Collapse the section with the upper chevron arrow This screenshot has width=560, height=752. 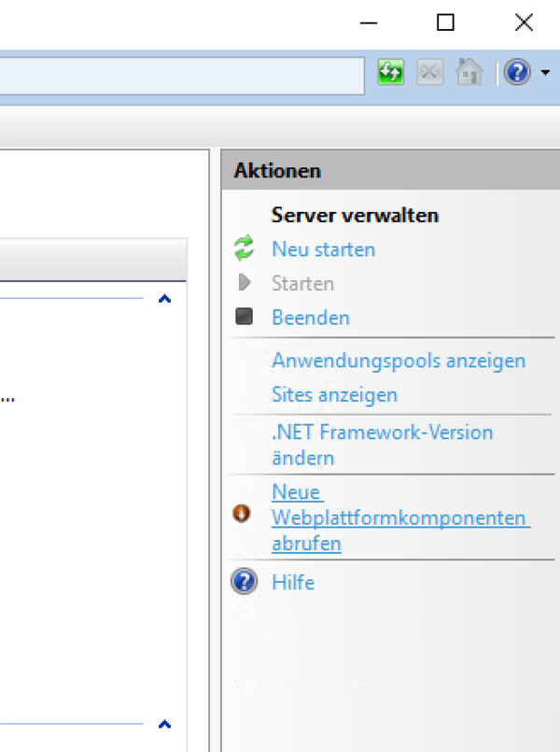click(165, 299)
